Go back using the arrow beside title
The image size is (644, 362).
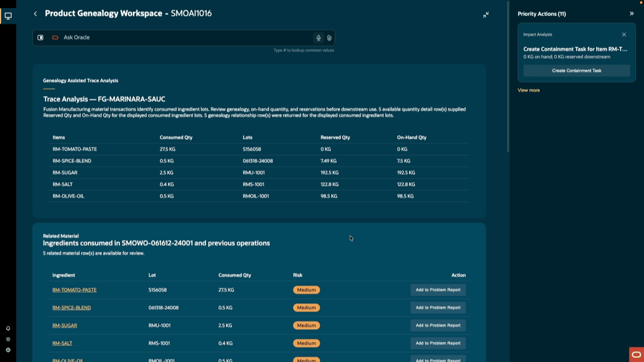point(35,14)
